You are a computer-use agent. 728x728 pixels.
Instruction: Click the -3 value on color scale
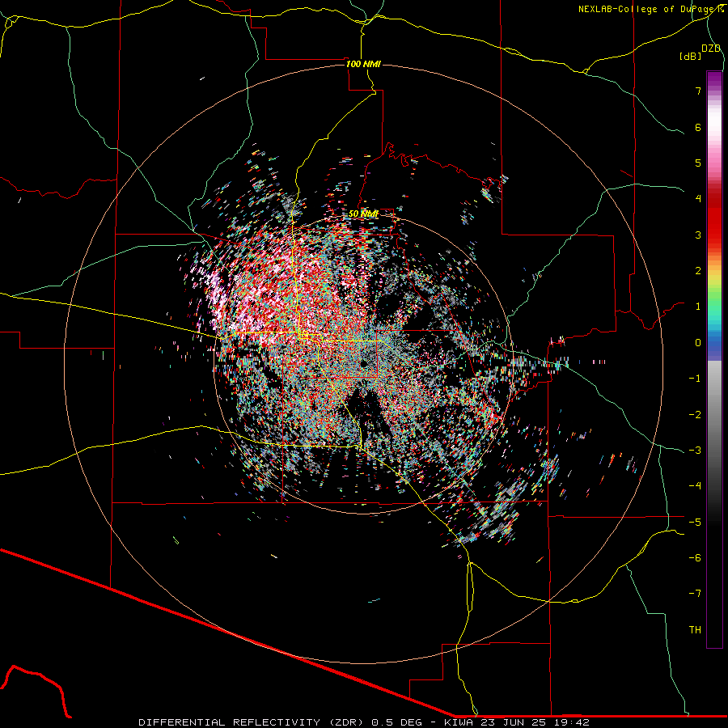click(x=695, y=451)
